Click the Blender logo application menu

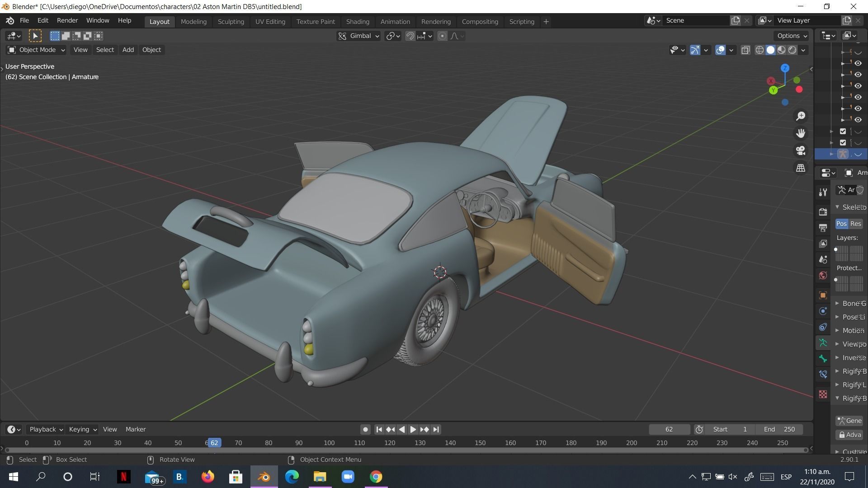point(10,21)
